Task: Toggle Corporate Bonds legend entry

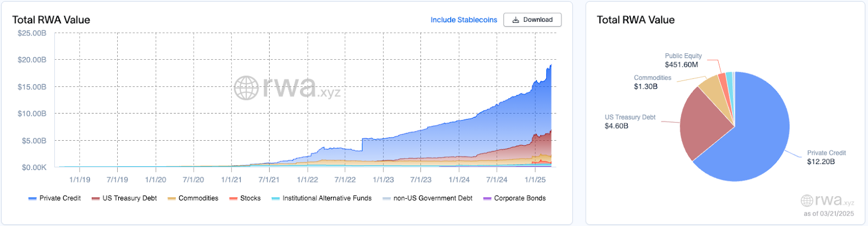Action: point(514,198)
